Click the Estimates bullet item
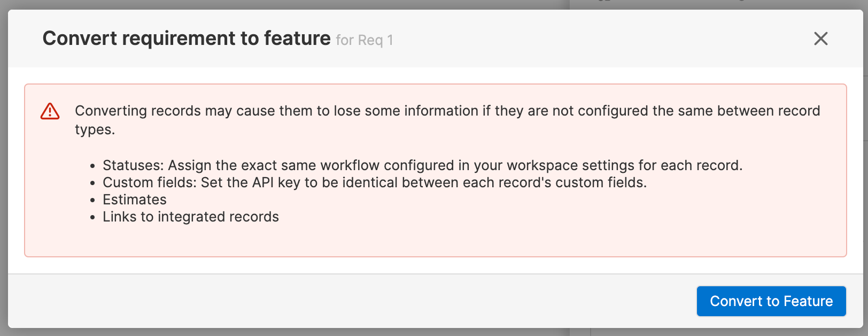The image size is (868, 336). (135, 200)
